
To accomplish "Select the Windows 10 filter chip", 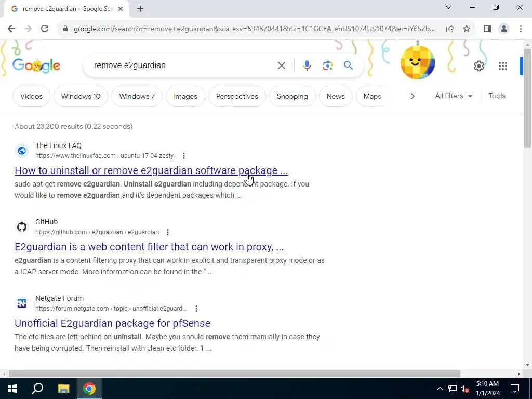I will [x=81, y=96].
